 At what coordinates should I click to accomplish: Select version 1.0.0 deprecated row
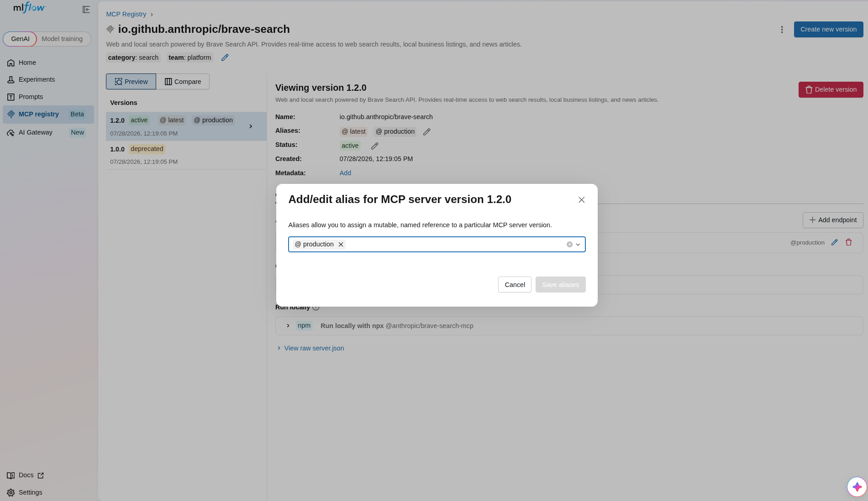coord(186,155)
